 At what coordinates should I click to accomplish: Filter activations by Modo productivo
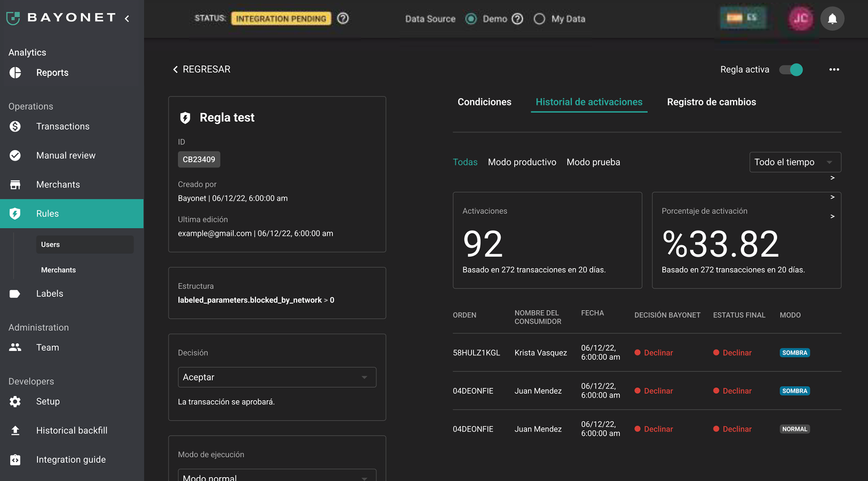[x=522, y=162]
